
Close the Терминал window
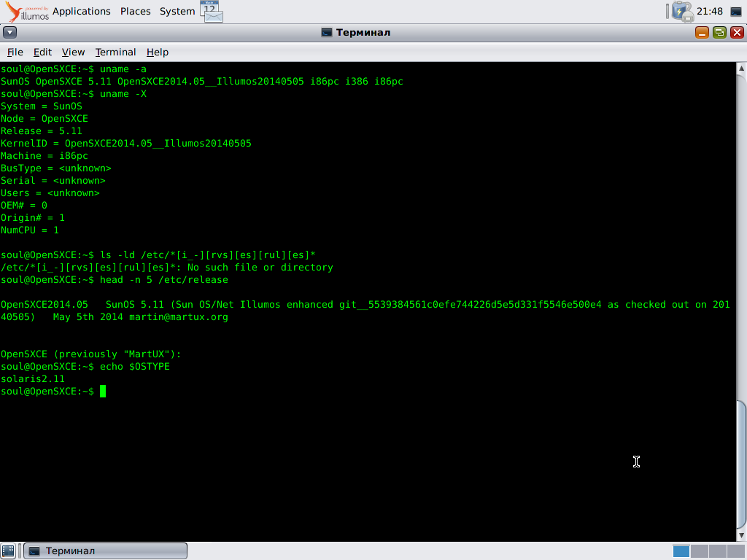[x=737, y=32]
